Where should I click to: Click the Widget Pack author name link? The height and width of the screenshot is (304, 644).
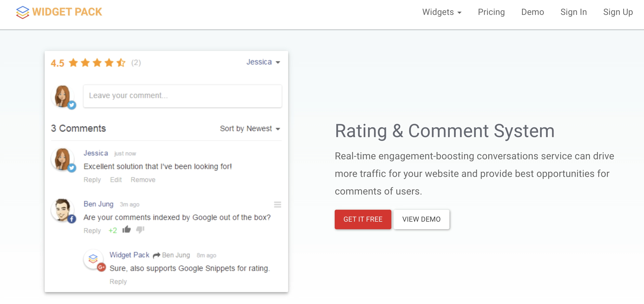pyautogui.click(x=129, y=255)
